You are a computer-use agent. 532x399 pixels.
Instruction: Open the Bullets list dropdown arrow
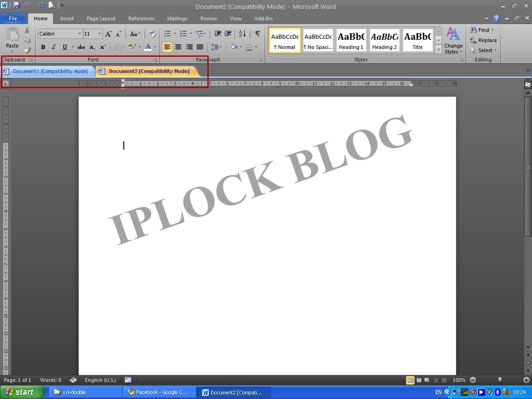(x=175, y=34)
